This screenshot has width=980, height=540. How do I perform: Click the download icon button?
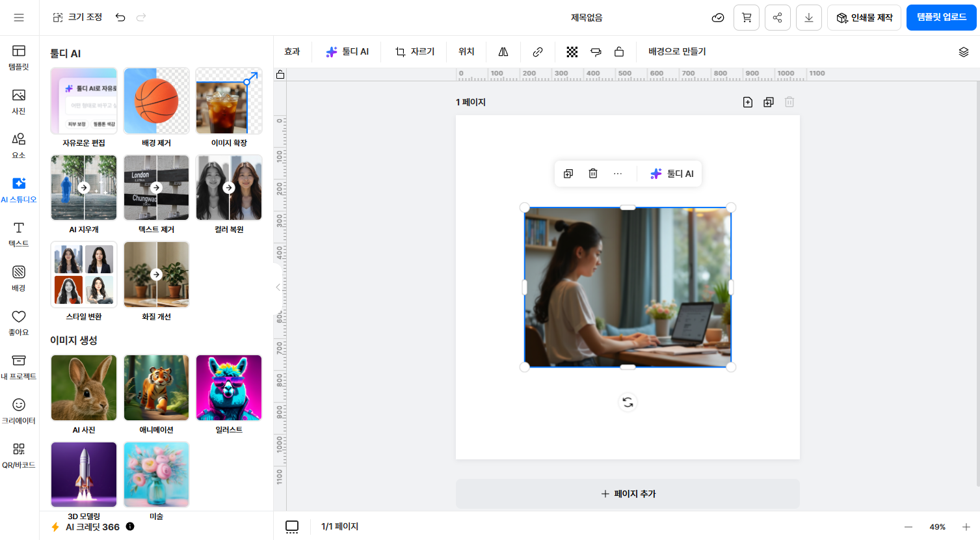(x=809, y=18)
